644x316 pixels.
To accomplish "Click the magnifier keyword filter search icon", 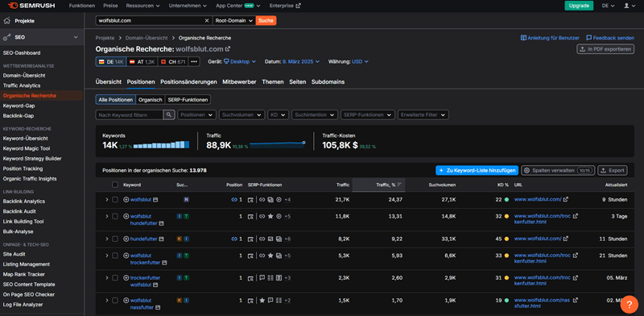I will [x=169, y=114].
